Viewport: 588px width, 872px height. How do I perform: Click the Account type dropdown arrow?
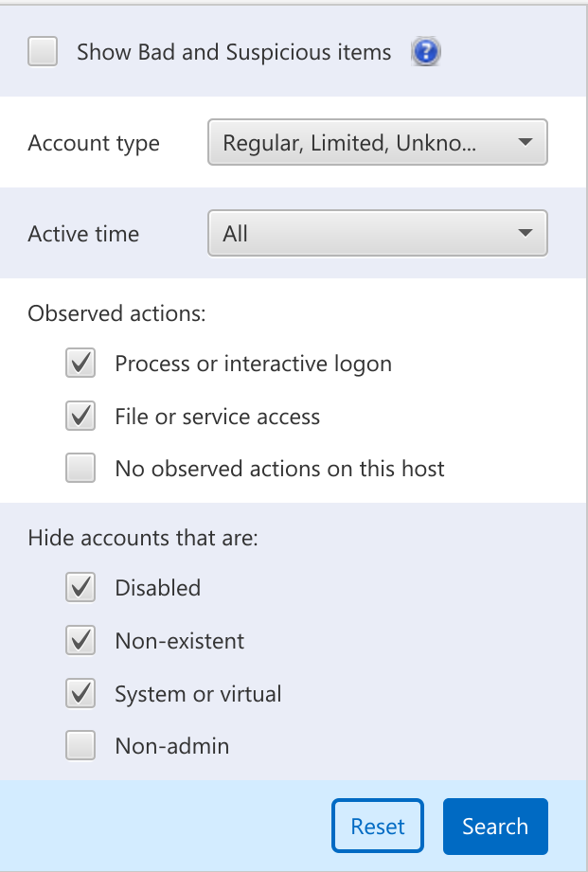click(x=526, y=142)
